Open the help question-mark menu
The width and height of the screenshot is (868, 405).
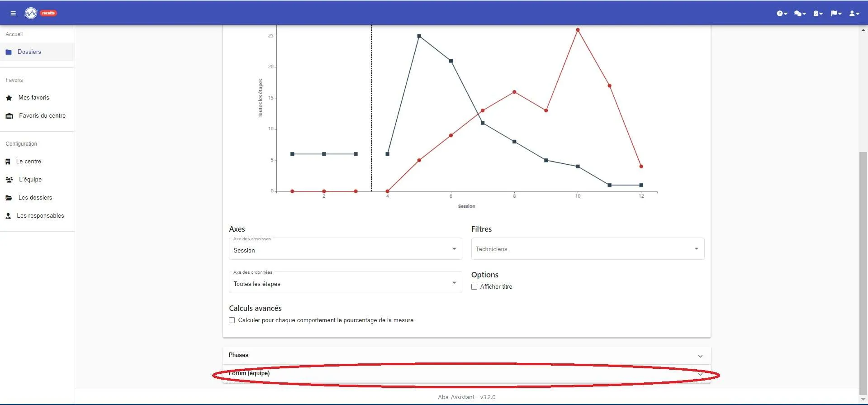coord(782,14)
